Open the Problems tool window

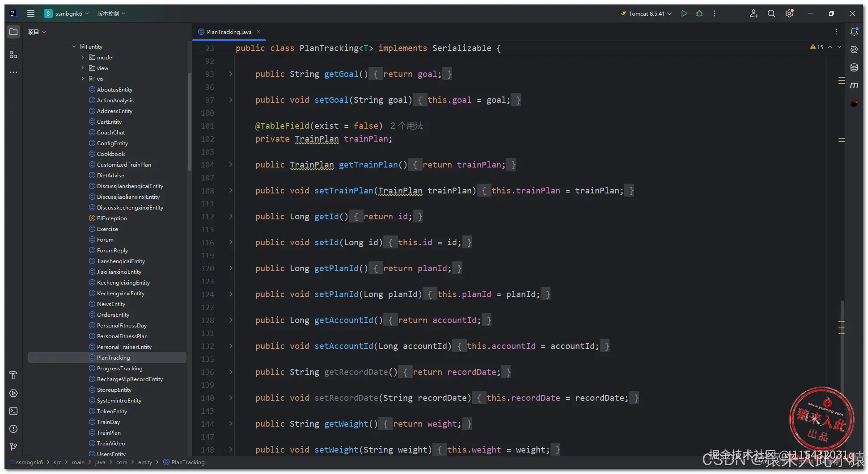point(13,429)
